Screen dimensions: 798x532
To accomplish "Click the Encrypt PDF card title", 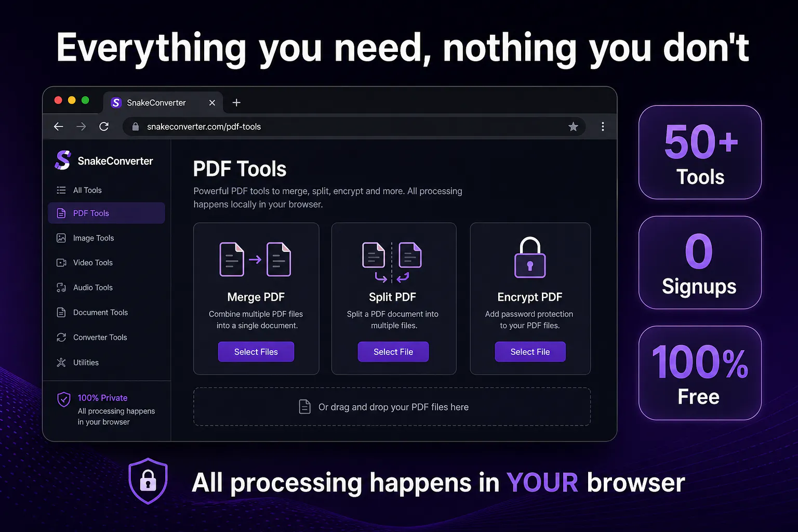I will (530, 297).
